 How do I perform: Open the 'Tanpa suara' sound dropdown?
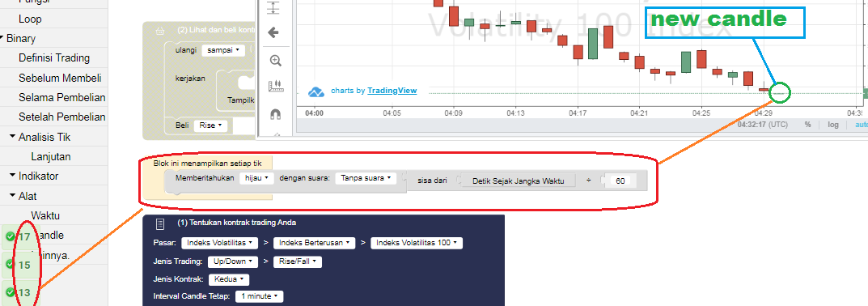pyautogui.click(x=366, y=178)
